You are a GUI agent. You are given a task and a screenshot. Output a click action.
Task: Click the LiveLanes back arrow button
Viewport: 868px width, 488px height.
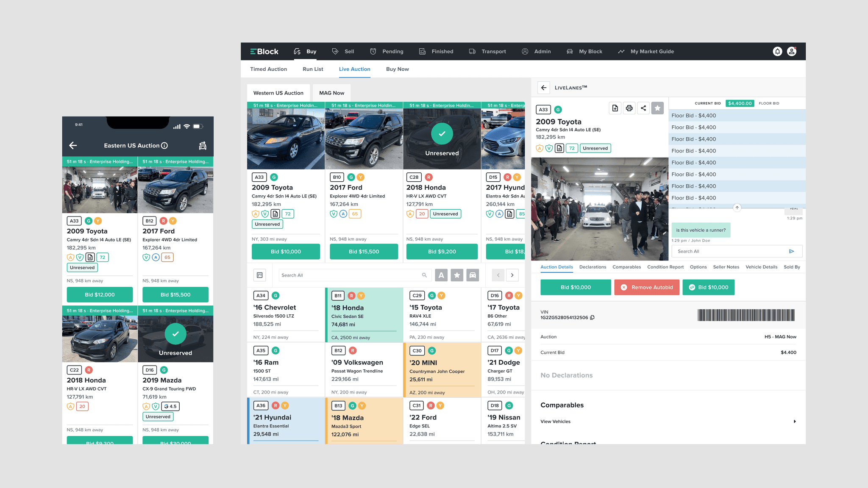click(544, 88)
